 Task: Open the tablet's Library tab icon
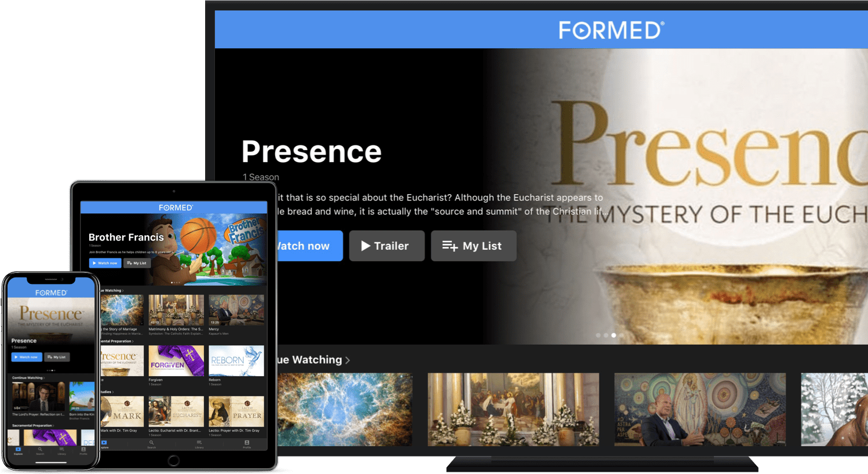(x=199, y=443)
